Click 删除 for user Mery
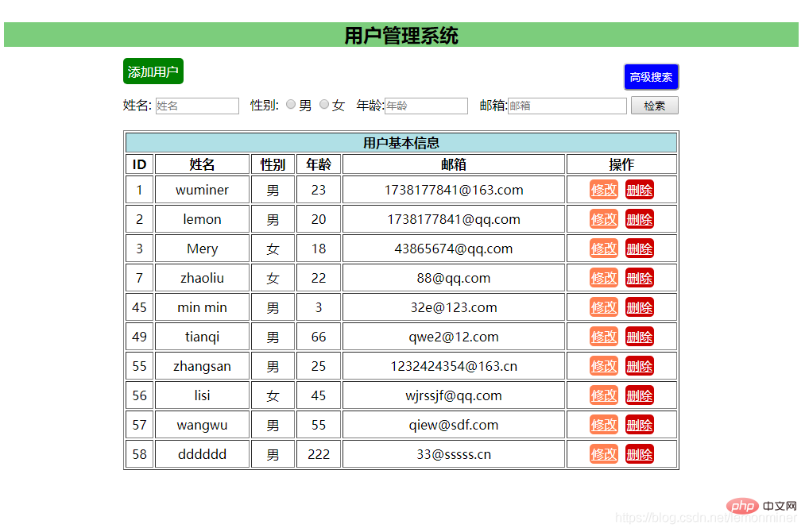 (640, 248)
